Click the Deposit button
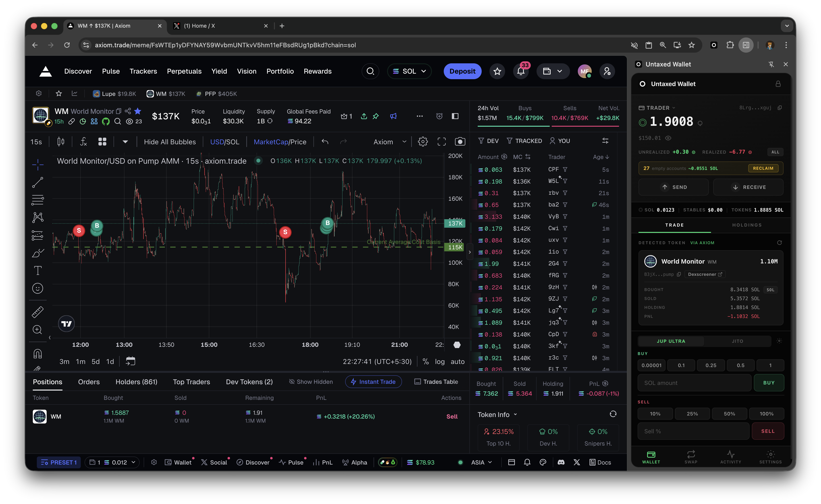This screenshot has width=821, height=504. tap(462, 71)
